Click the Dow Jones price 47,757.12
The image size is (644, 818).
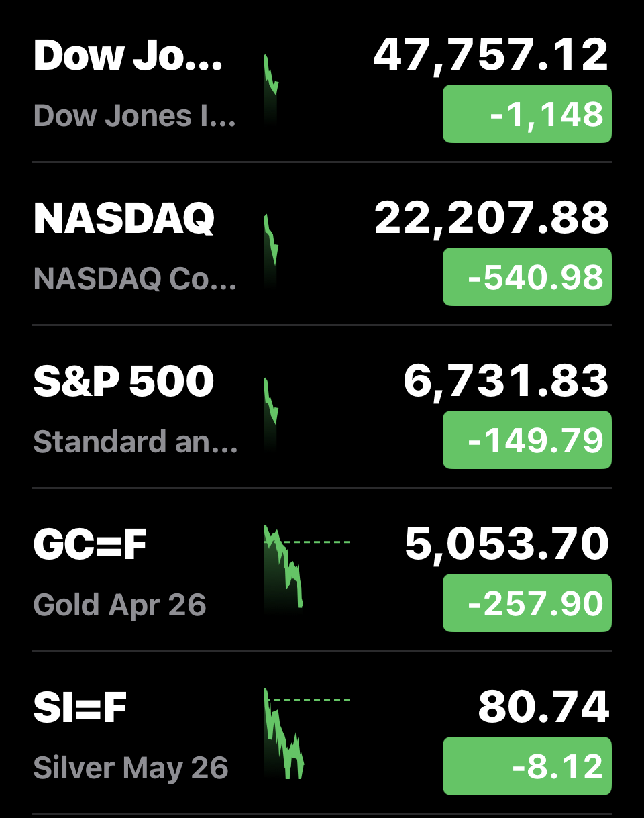click(x=490, y=55)
